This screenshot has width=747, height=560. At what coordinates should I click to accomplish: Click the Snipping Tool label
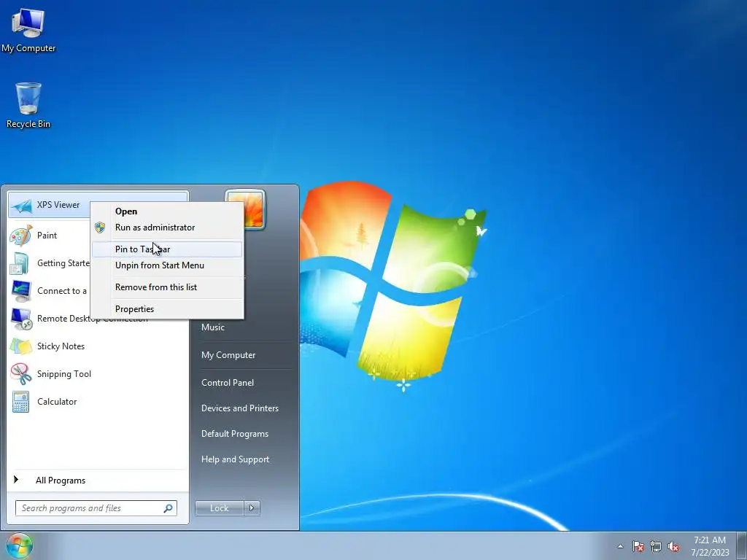tap(64, 374)
